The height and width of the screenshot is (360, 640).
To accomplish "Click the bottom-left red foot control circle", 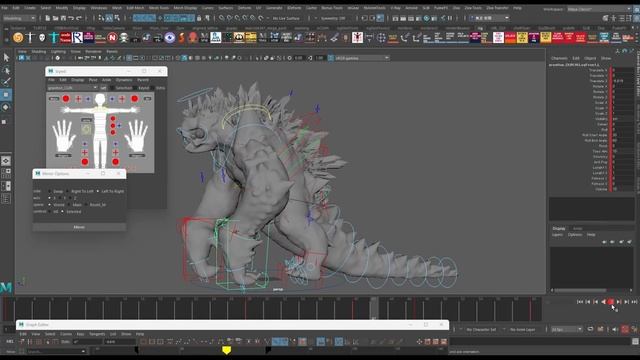I will tap(84, 162).
